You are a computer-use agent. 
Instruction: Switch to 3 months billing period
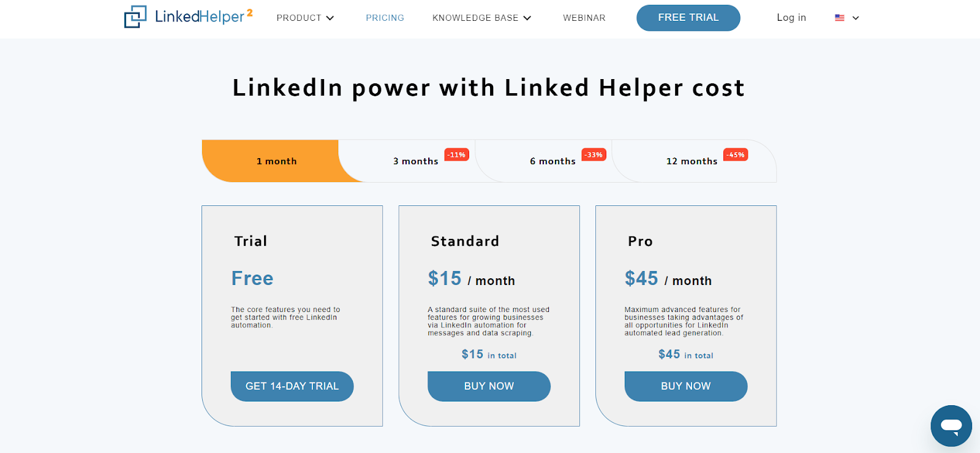click(x=415, y=161)
